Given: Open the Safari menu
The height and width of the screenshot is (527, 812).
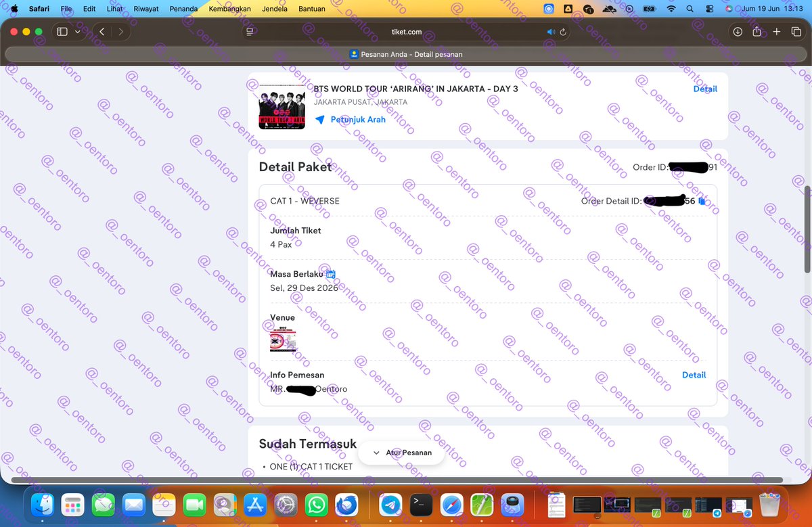Looking at the screenshot, I should click(x=39, y=9).
